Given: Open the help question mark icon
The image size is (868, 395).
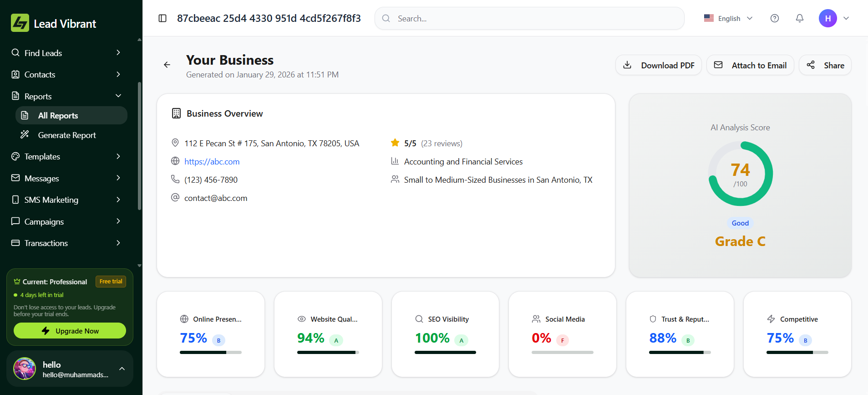Looking at the screenshot, I should 774,18.
